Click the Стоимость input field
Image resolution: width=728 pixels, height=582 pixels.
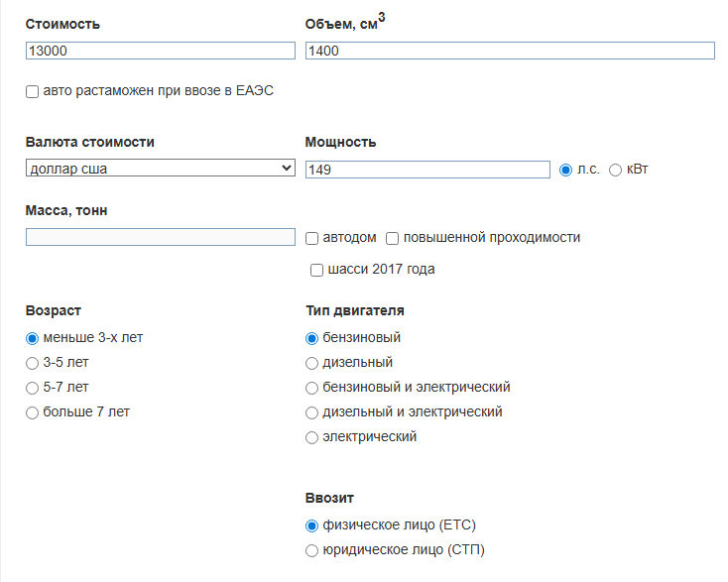[x=160, y=51]
